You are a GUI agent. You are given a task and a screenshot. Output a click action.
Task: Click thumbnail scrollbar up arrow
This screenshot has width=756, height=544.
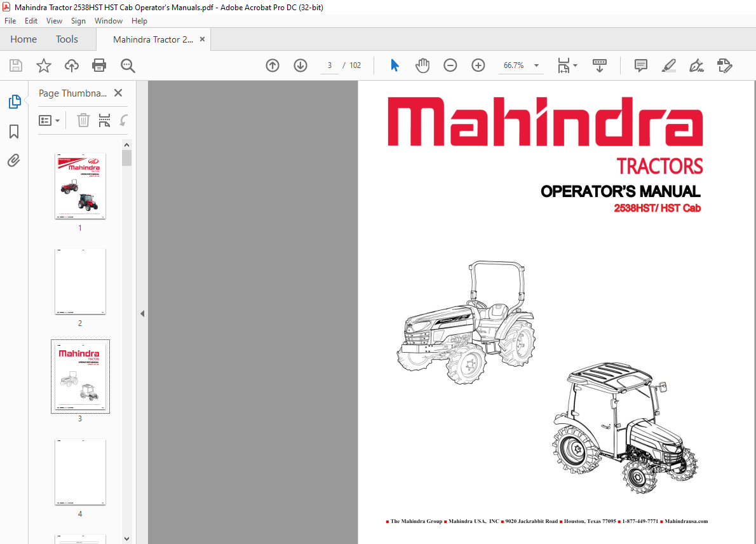point(127,145)
